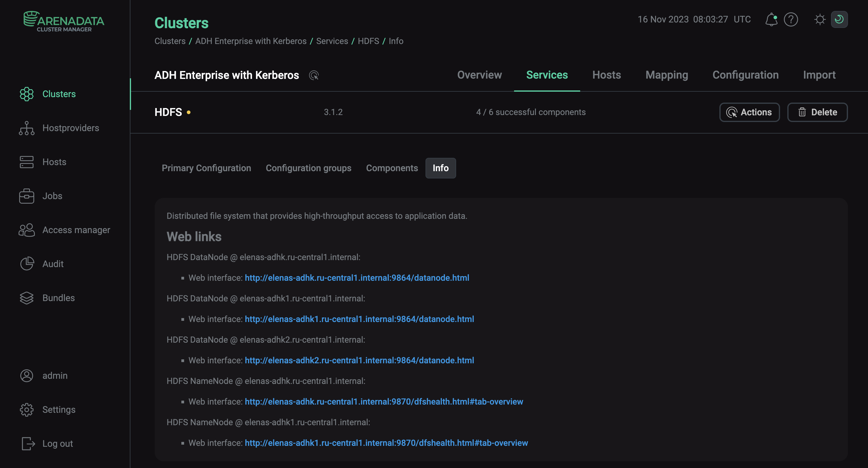Open notifications bell icon

[771, 19]
